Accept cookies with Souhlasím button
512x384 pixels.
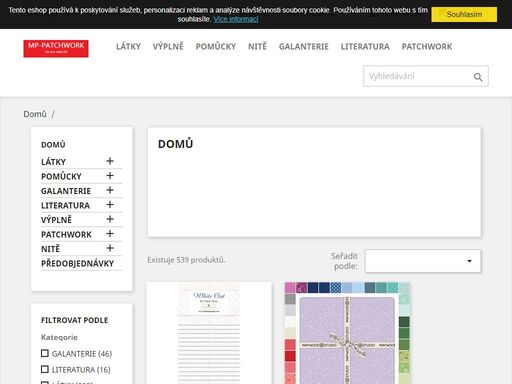(464, 15)
